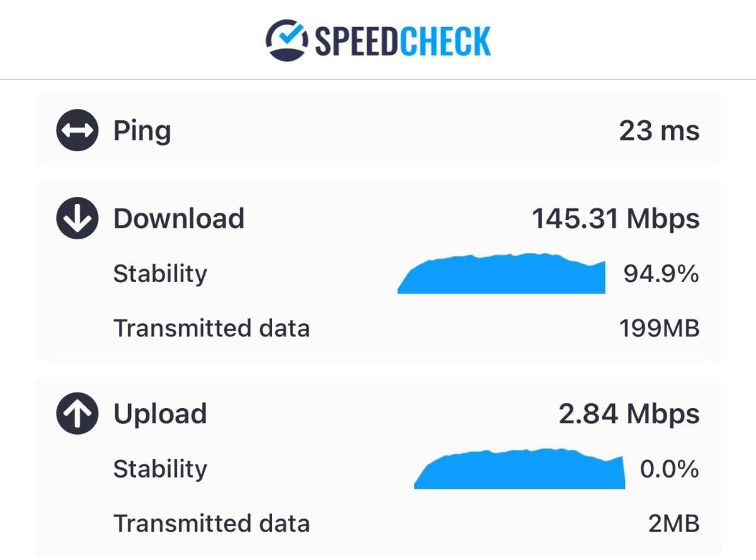This screenshot has height=560, width=756.
Task: Tap the 23 ms ping value
Action: tap(659, 131)
